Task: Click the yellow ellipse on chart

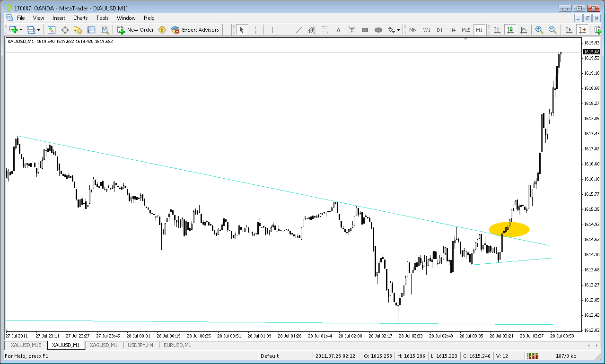Action: coord(509,229)
